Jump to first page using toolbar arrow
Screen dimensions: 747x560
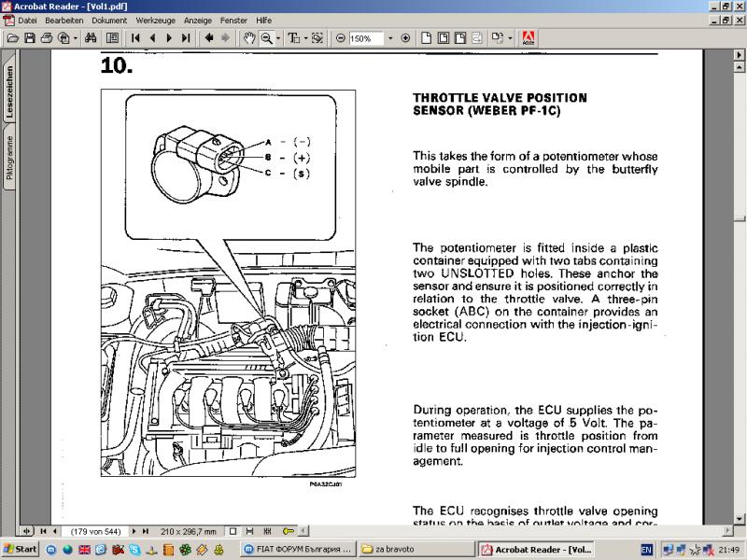[135, 38]
